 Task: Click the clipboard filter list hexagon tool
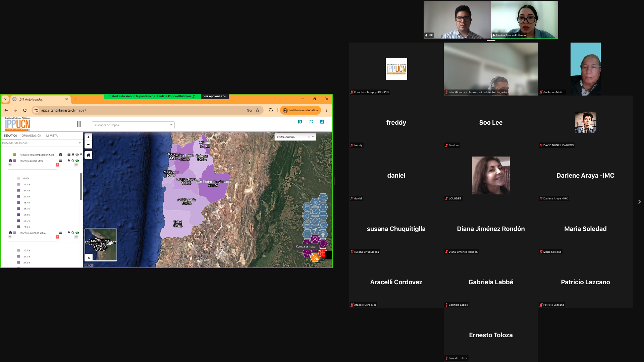coord(307,225)
